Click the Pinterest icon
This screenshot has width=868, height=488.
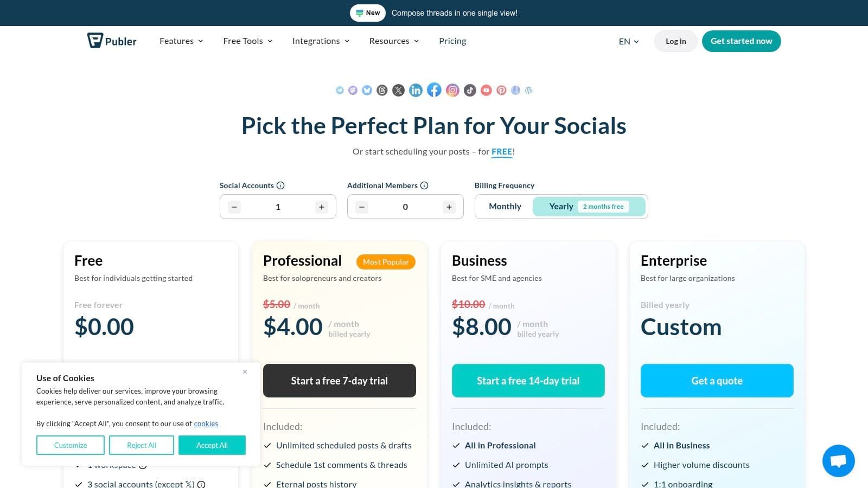[501, 90]
